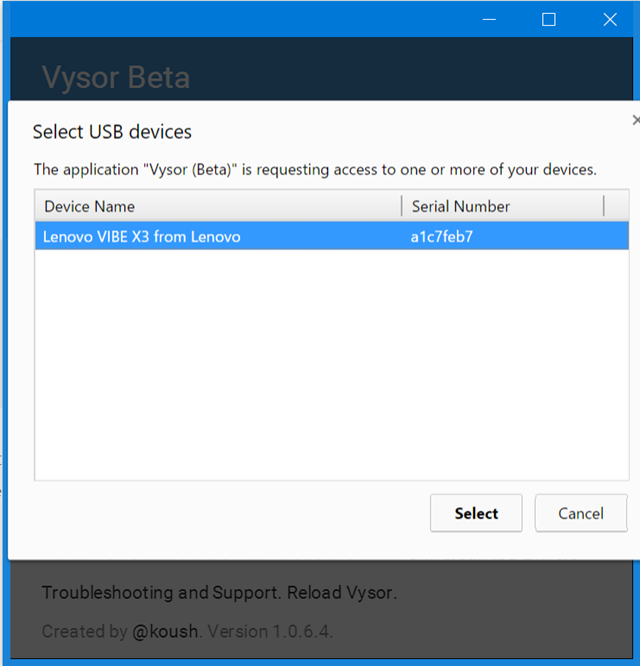Viewport: 640px width, 666px height.
Task: Click empty space in the device list
Action: pyautogui.click(x=332, y=364)
